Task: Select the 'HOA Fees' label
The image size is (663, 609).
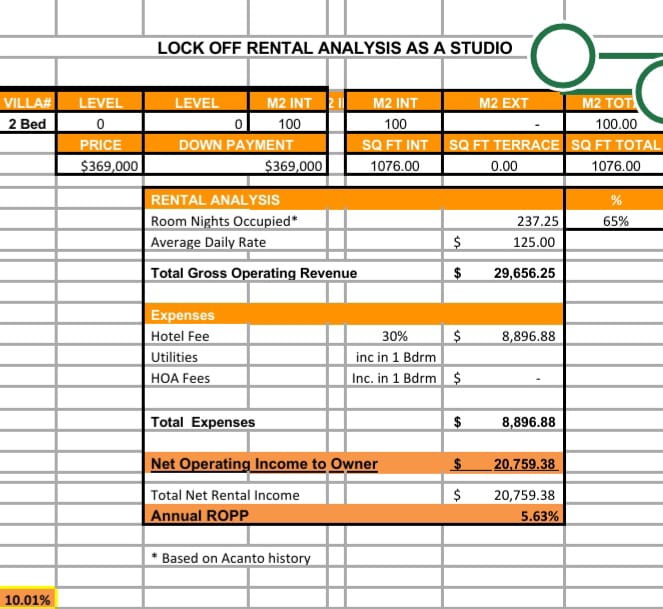Action: (x=180, y=378)
